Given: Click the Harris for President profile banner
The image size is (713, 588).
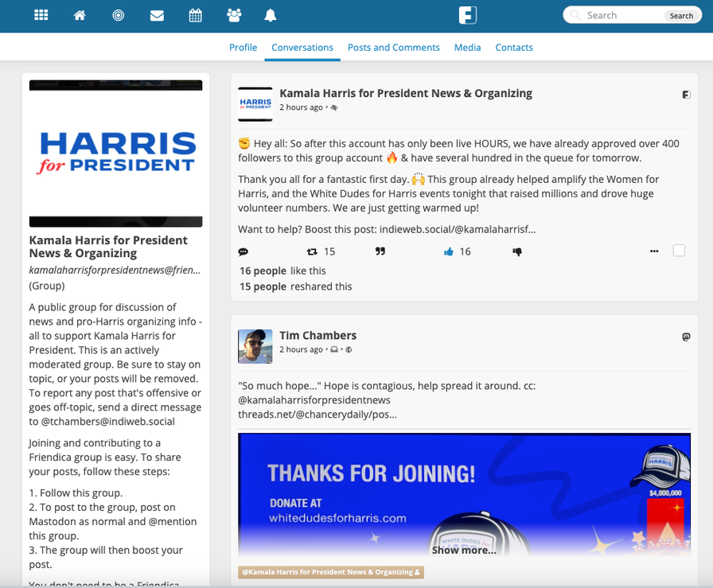Looking at the screenshot, I should click(116, 154).
